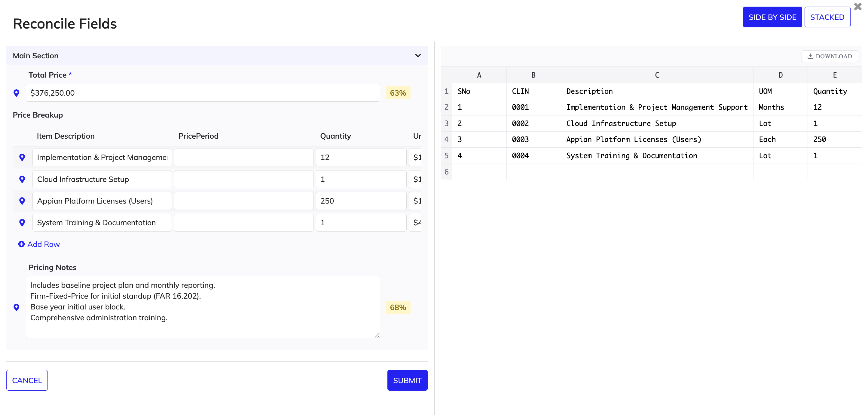Click PricePeriod field for System Training row
Viewport: 868px width, 415px height.
244,223
